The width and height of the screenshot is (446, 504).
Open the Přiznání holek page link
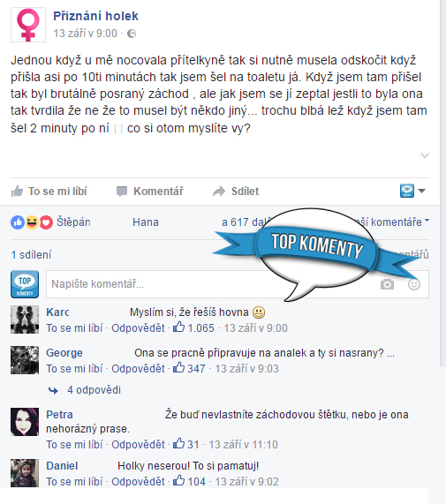(x=95, y=16)
